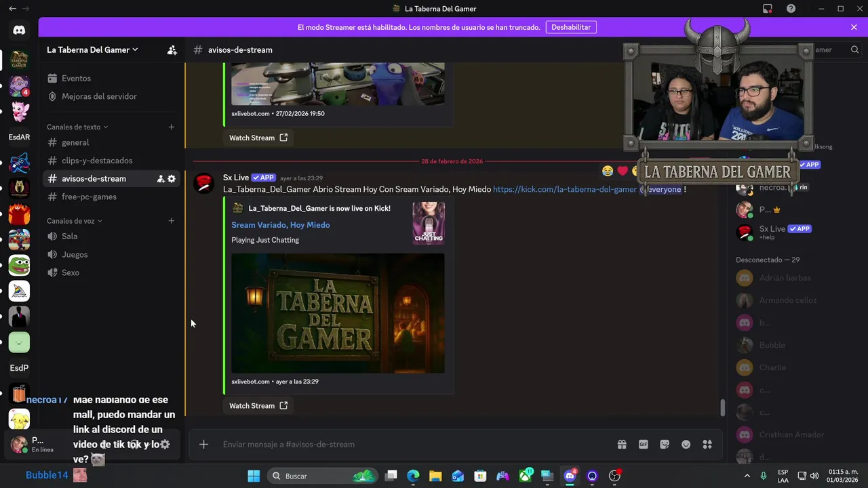Collapse the Canales de texto category
The height and width of the screenshot is (488, 868).
(77, 127)
